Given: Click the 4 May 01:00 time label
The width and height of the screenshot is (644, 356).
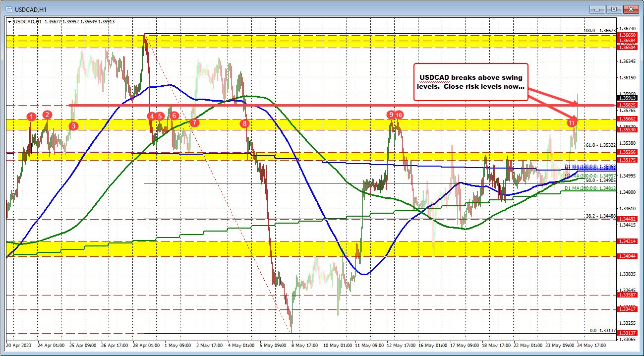Looking at the screenshot, I should [241, 345].
